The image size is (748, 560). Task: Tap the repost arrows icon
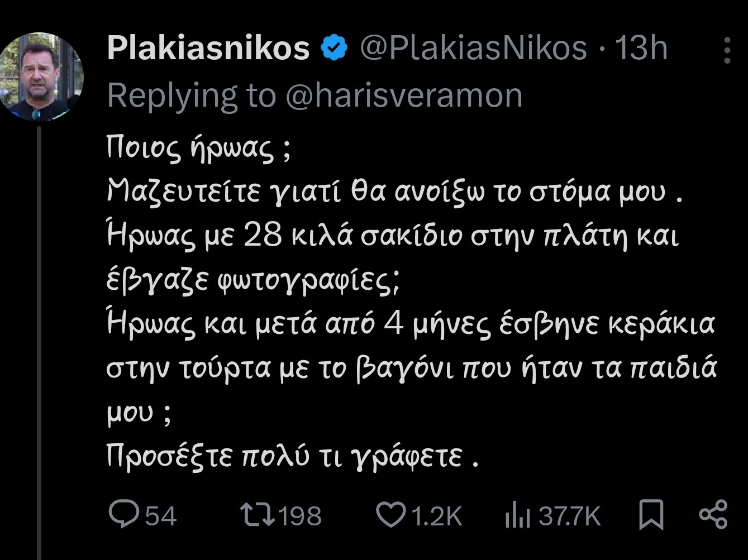pos(257,515)
